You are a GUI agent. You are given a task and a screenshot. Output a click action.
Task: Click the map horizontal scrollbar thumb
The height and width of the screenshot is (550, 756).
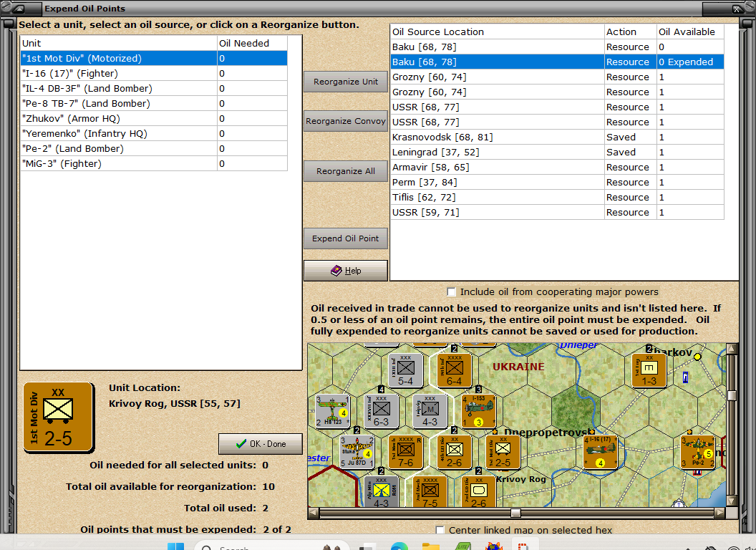pyautogui.click(x=515, y=513)
